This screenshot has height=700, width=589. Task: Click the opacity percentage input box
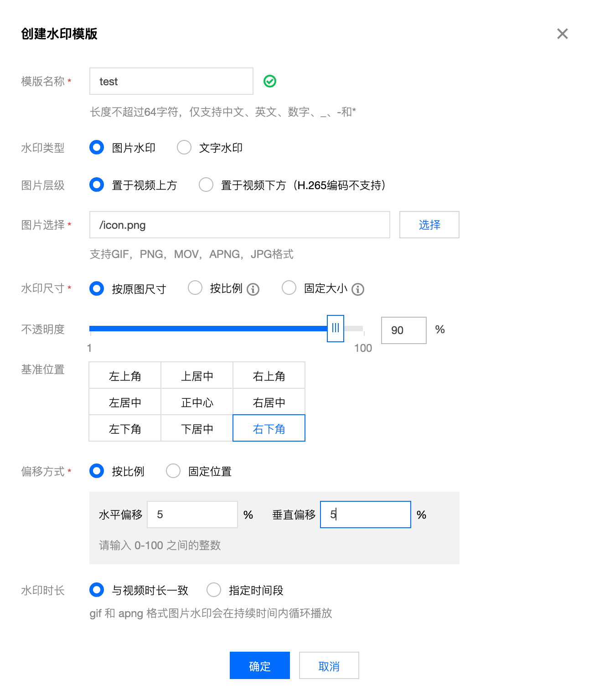(403, 330)
